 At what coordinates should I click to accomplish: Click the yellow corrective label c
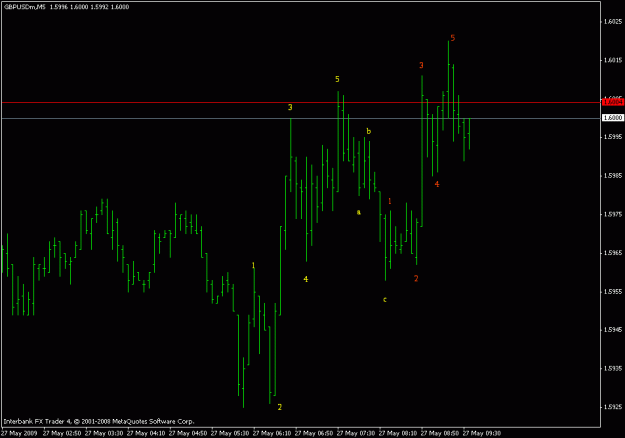tap(385, 299)
